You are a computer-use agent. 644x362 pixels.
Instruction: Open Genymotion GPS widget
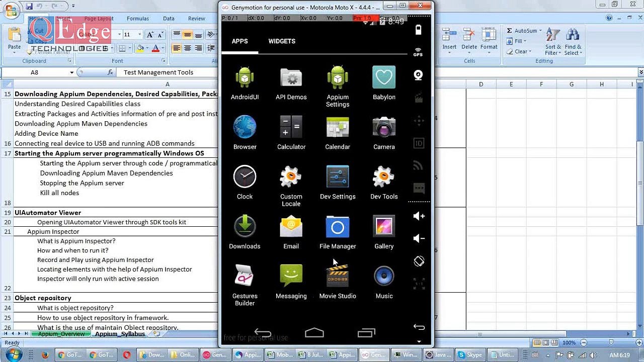click(418, 52)
